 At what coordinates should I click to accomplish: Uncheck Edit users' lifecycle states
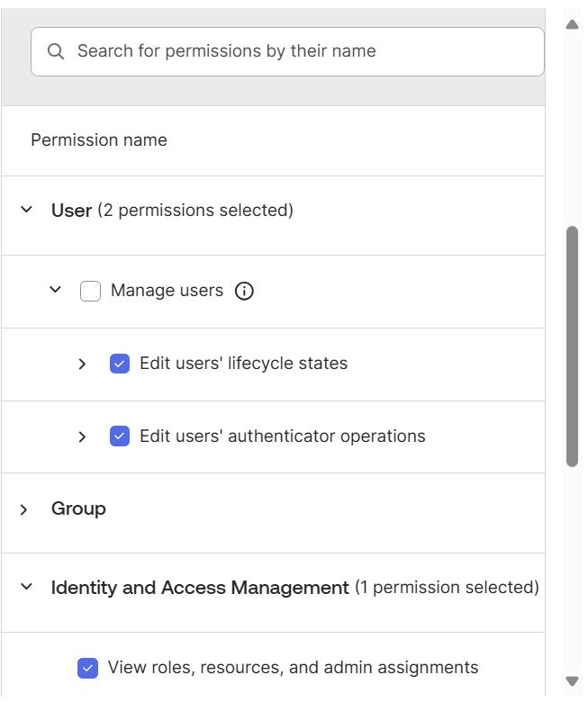point(120,364)
